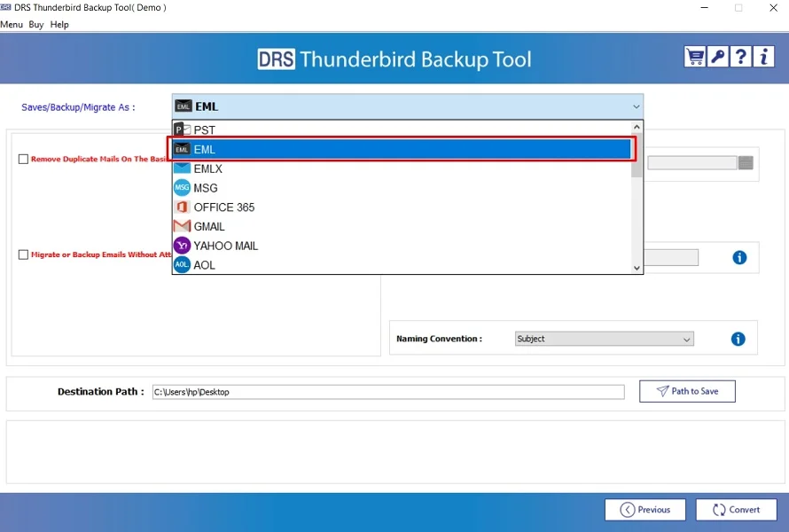
Task: Open the Saves/Backup/Migrate As dropdown arrow
Action: tap(636, 106)
